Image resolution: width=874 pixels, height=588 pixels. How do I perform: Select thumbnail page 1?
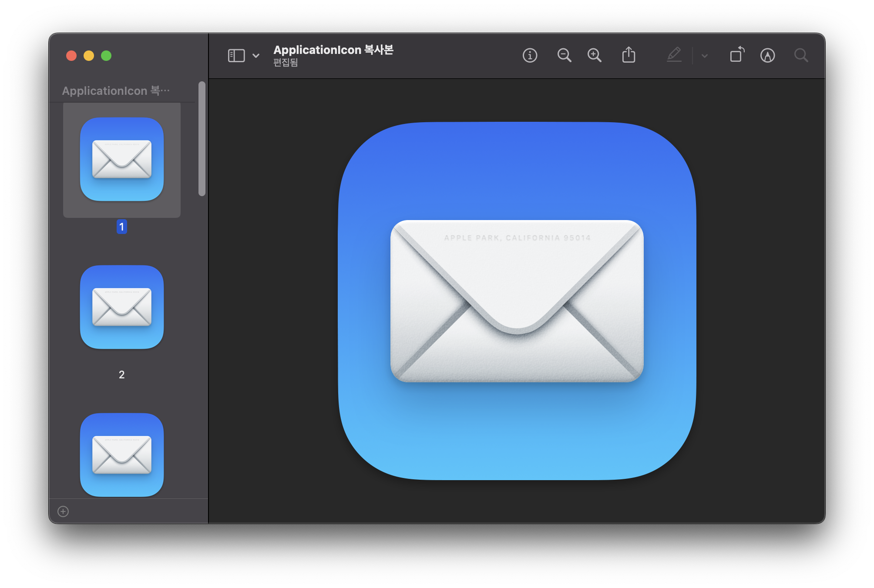click(x=122, y=159)
